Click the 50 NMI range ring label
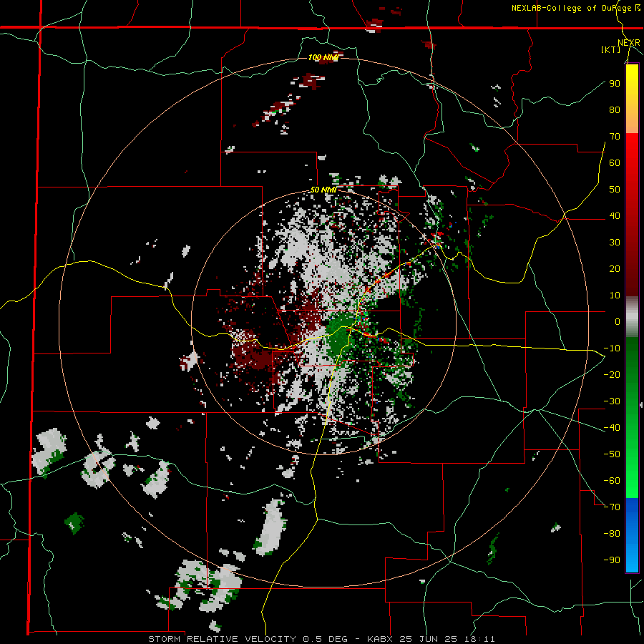The height and width of the screenshot is (644, 644). 323,190
